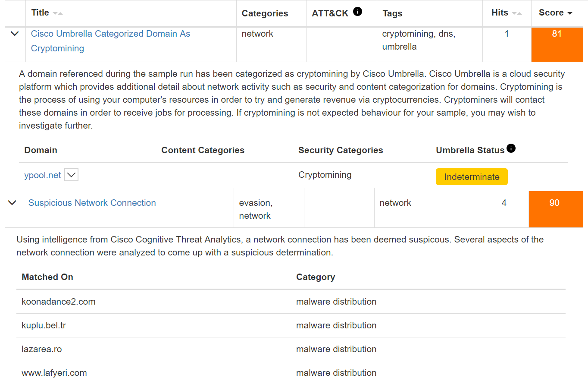This screenshot has width=588, height=381.
Task: Collapse Suspicious Network Connection row chevron
Action: tap(12, 203)
